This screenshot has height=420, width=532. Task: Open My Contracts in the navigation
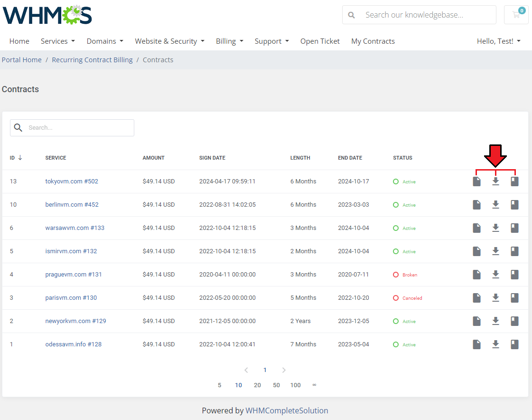click(x=373, y=41)
